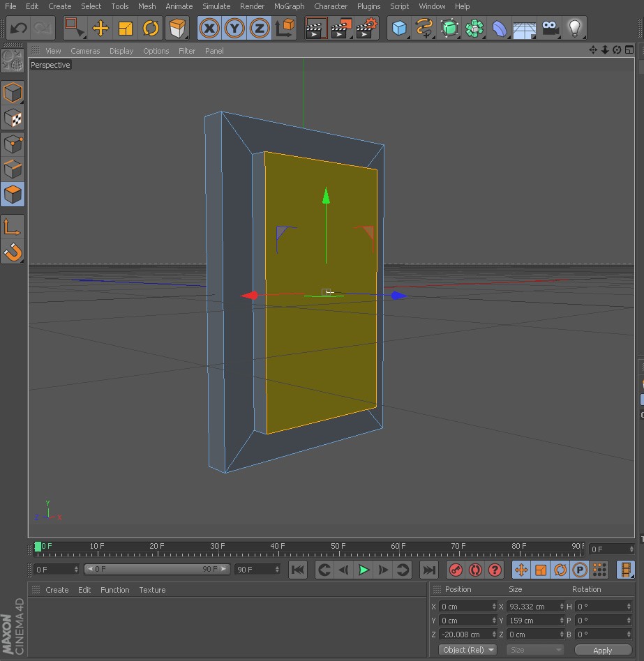Toggle Autokeying red button
The height and width of the screenshot is (661, 644).
pos(475,570)
